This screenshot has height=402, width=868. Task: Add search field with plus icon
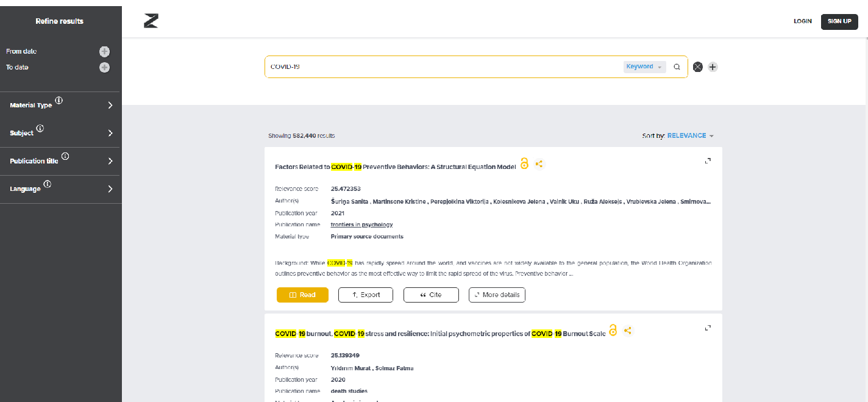(713, 67)
